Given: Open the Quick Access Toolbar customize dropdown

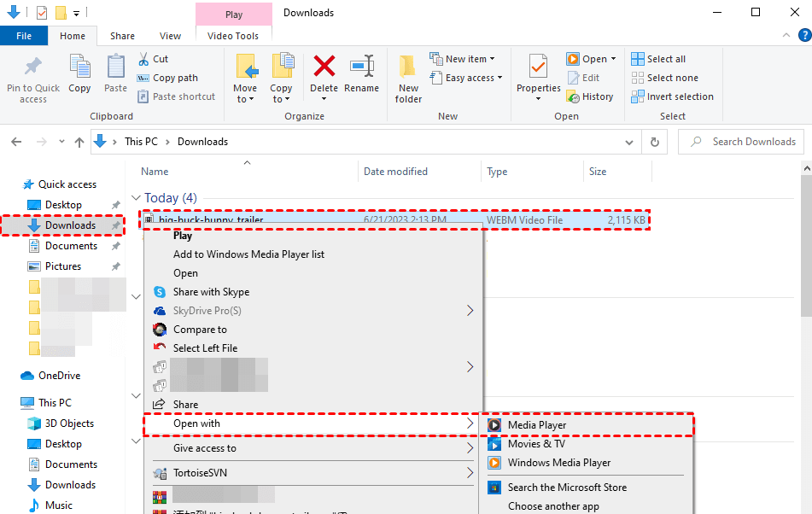Looking at the screenshot, I should [x=76, y=13].
